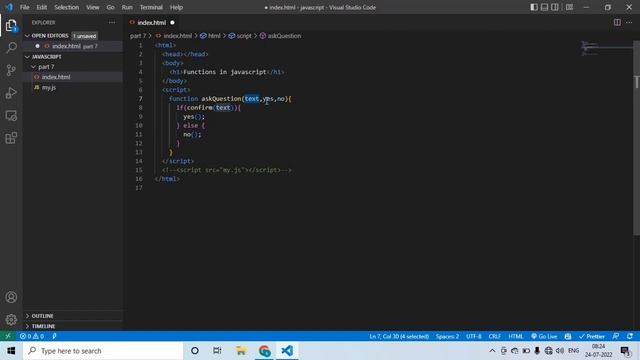The height and width of the screenshot is (360, 640).
Task: Click line number 12 in gutter
Action: pyautogui.click(x=139, y=143)
